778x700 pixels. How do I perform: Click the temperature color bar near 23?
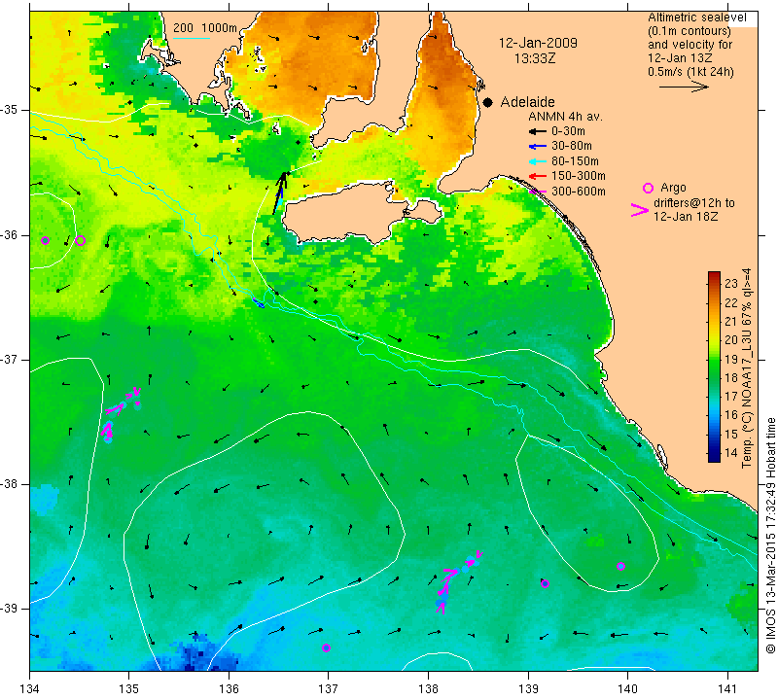[x=714, y=283]
